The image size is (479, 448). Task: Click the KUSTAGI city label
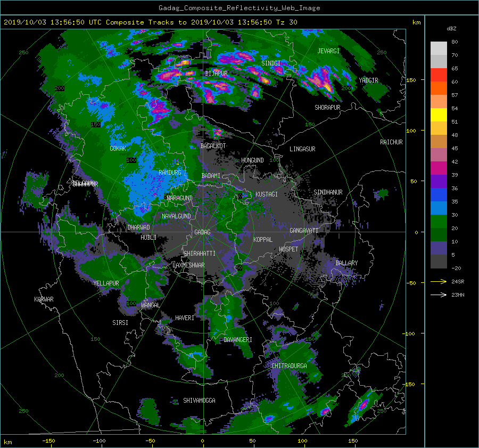267,194
